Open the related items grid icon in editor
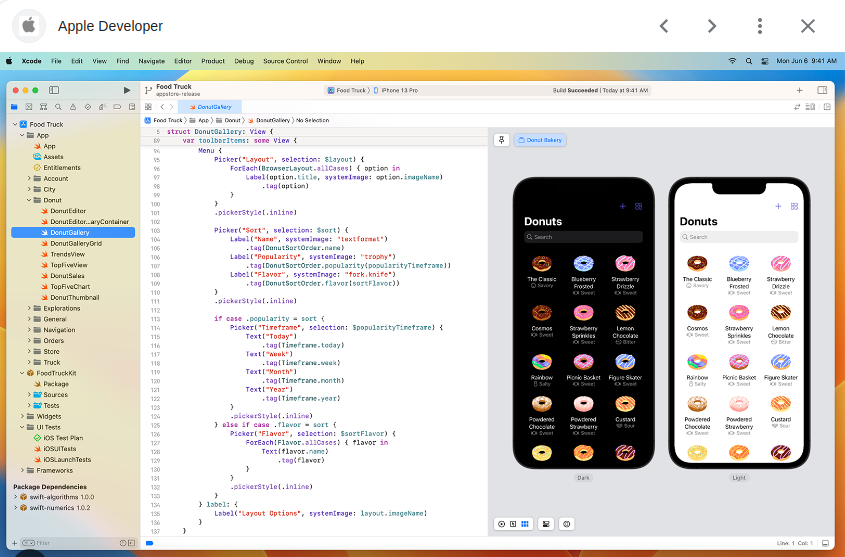Viewport: 845px width, 557px height. coord(148,107)
